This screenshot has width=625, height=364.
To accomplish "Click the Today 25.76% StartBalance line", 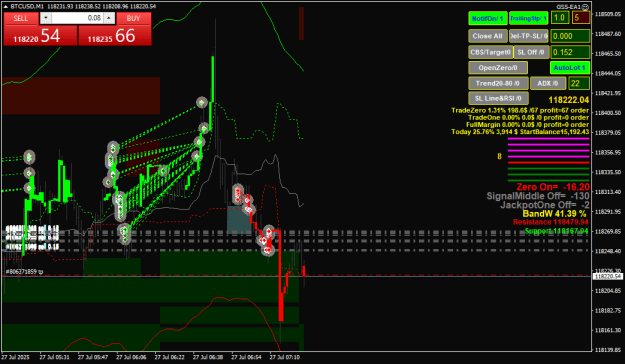I will (x=520, y=132).
